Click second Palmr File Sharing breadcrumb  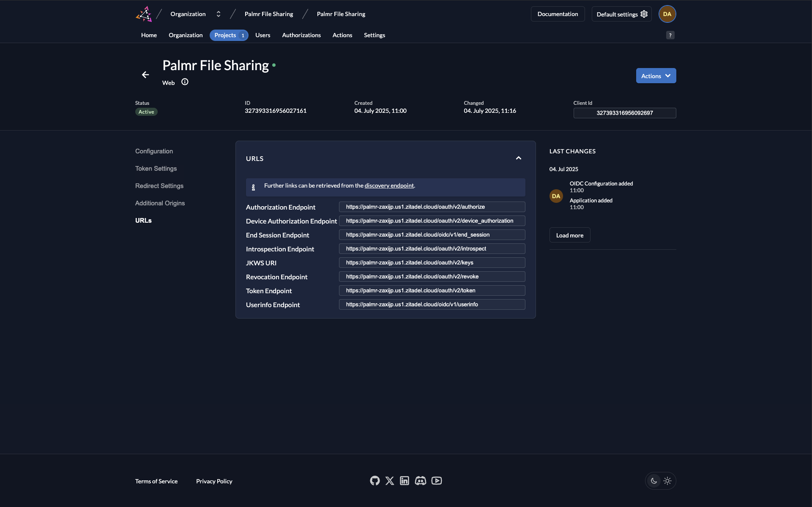[341, 14]
